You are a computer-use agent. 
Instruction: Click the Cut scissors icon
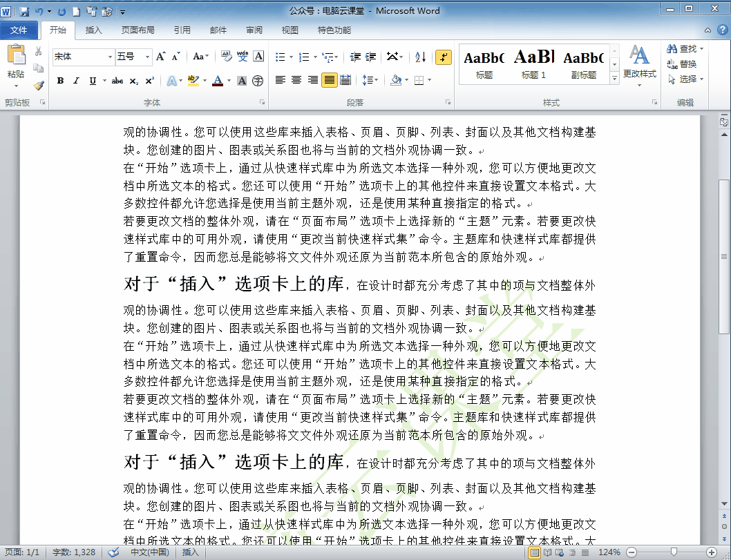point(38,51)
